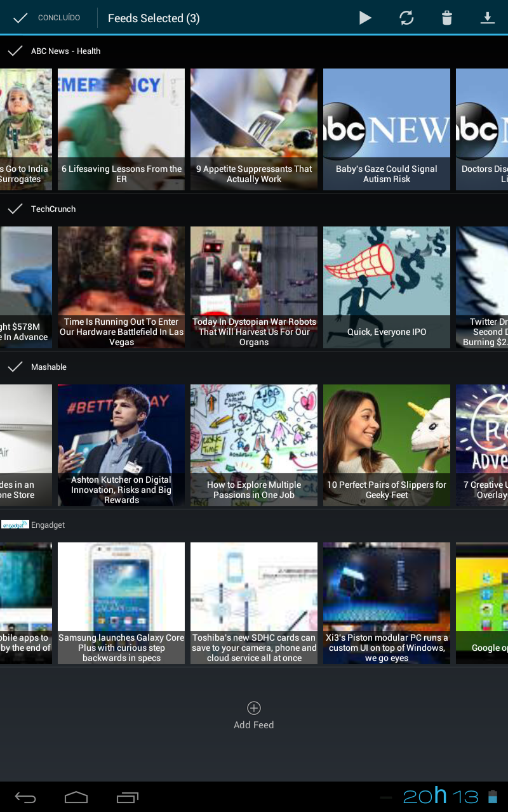Uncheck the TechCrunch feed
This screenshot has width=508, height=812.
point(15,209)
